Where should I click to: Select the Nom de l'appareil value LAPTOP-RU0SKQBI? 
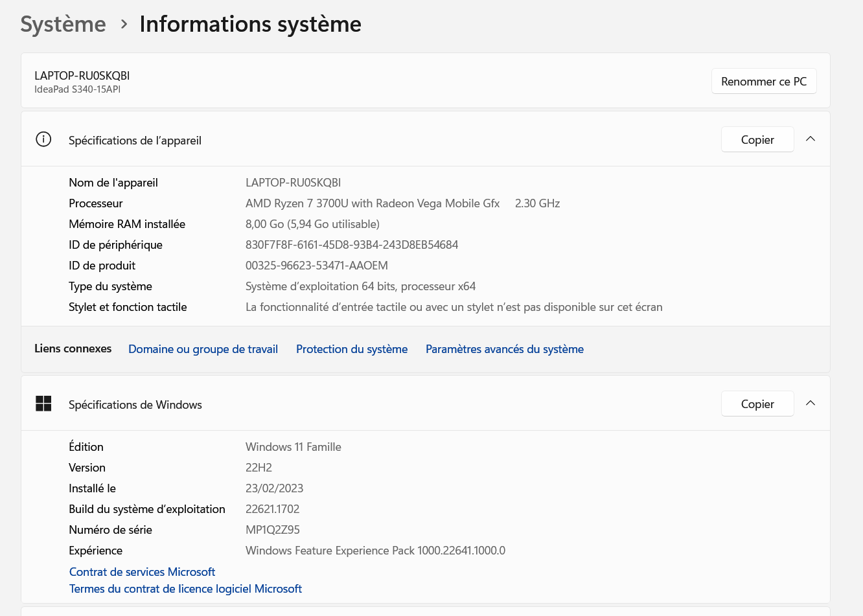click(x=293, y=183)
